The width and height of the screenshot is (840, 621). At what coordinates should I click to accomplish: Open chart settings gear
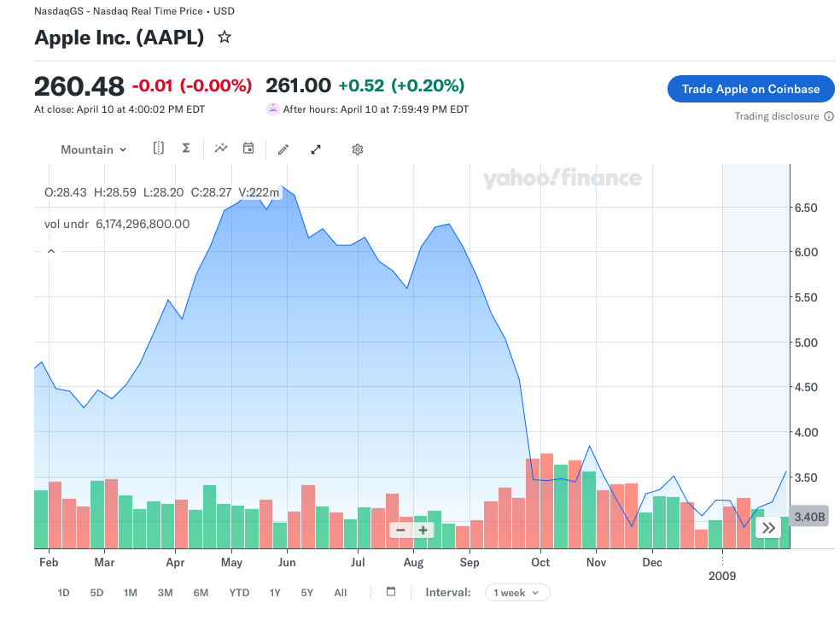point(358,149)
